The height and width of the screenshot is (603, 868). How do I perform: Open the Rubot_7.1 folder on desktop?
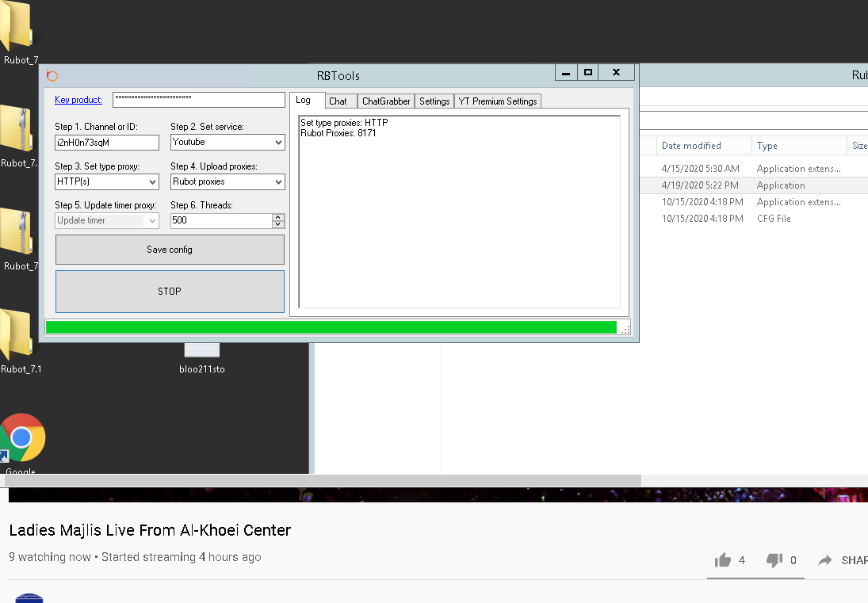tap(17, 337)
